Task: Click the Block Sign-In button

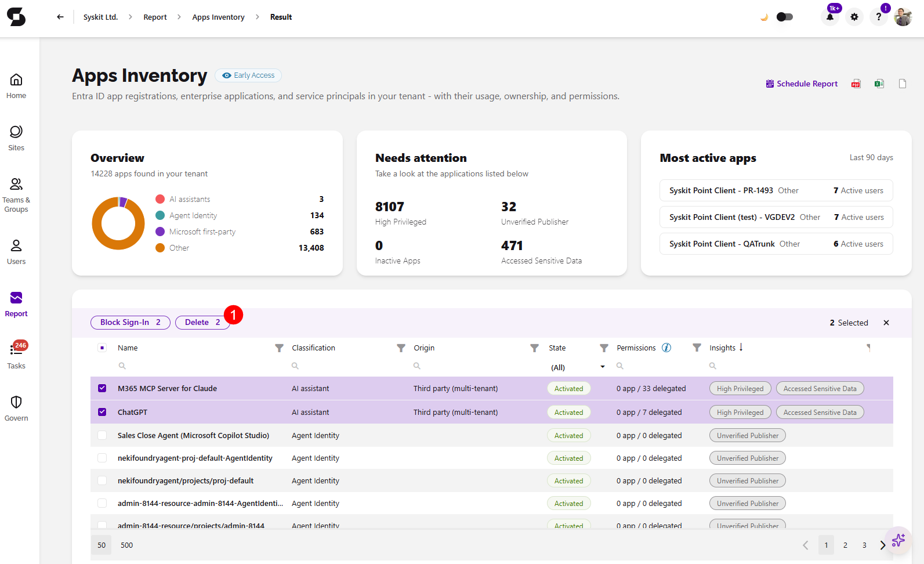Action: pyautogui.click(x=131, y=323)
